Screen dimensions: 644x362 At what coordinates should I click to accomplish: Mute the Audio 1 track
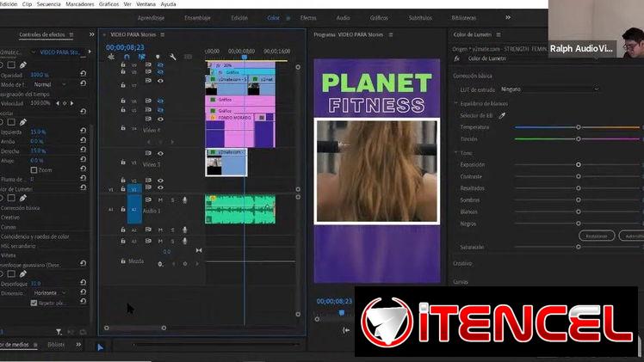(160, 200)
